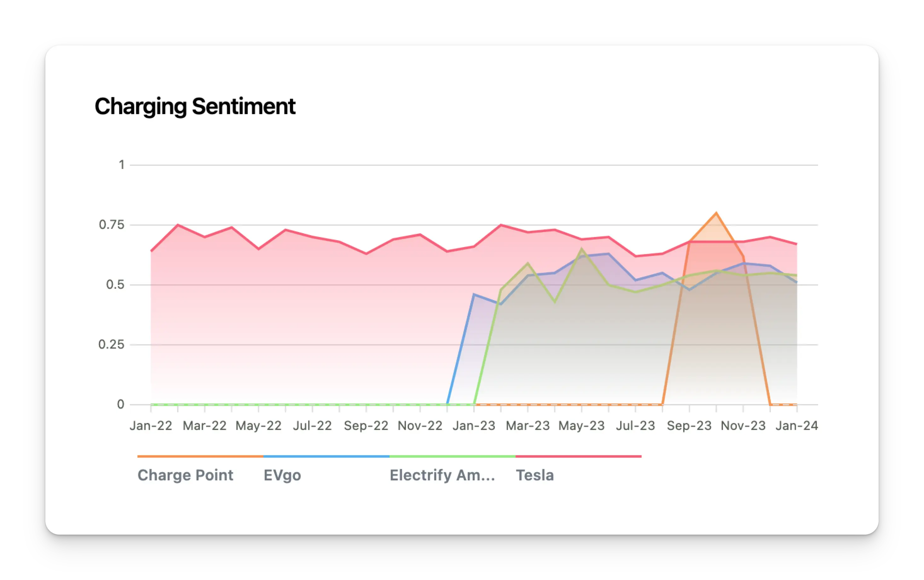Click the Sep-23 x-axis label
The height and width of the screenshot is (580, 924).
click(x=689, y=426)
